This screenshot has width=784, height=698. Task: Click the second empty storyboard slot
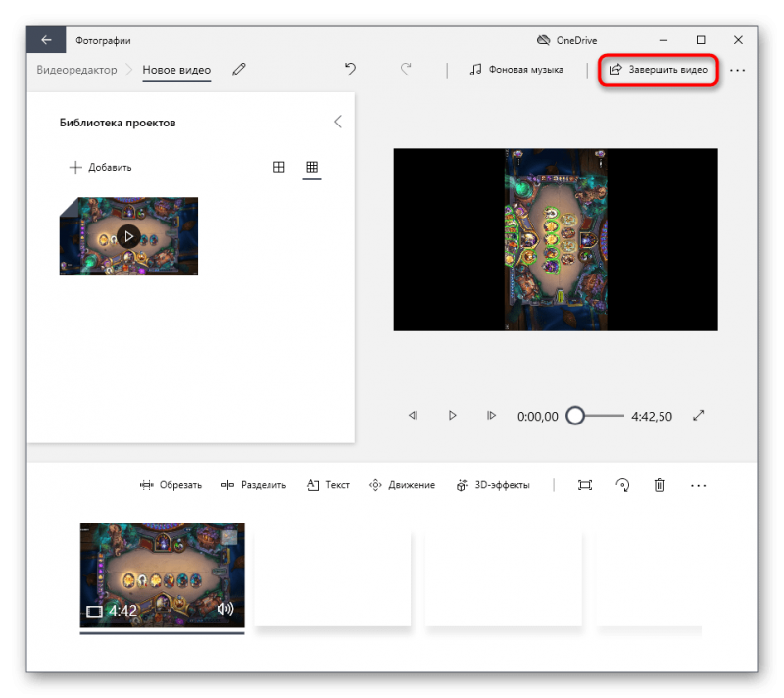point(504,578)
